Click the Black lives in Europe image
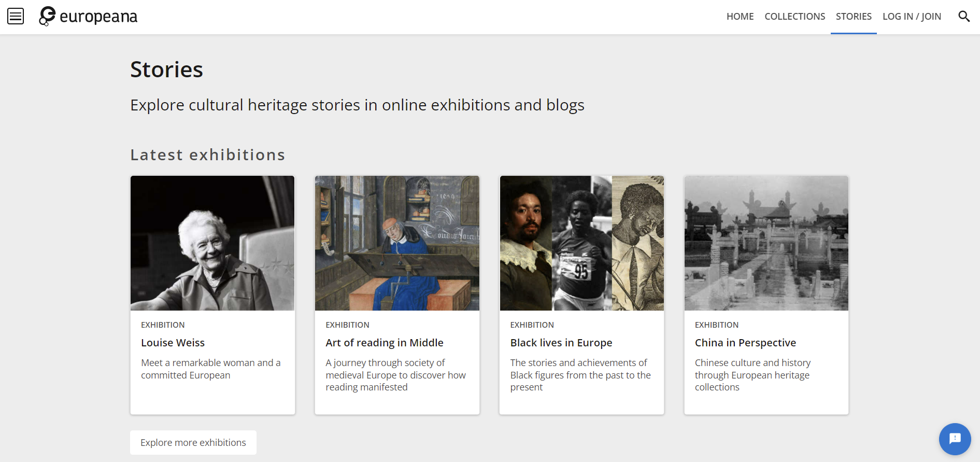Viewport: 980px width, 462px height. coord(581,243)
